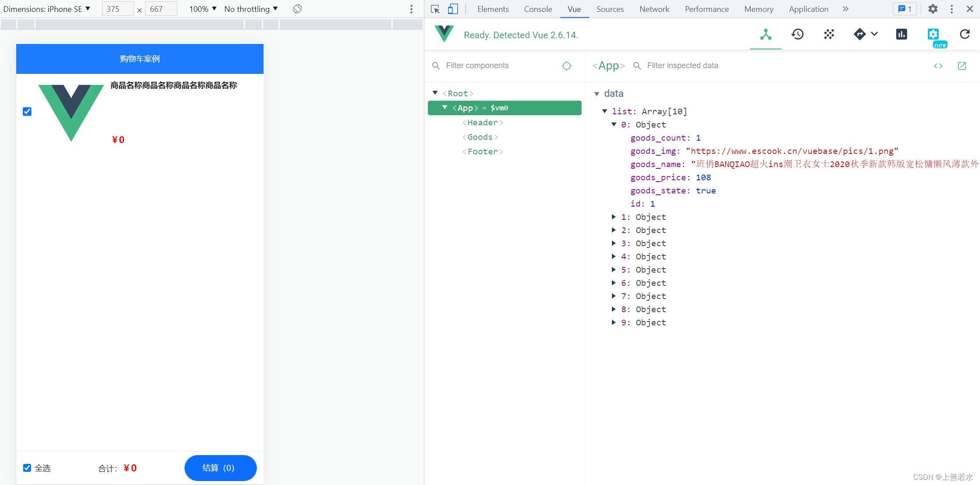Click the inspect DOM code brackets icon

[x=938, y=66]
